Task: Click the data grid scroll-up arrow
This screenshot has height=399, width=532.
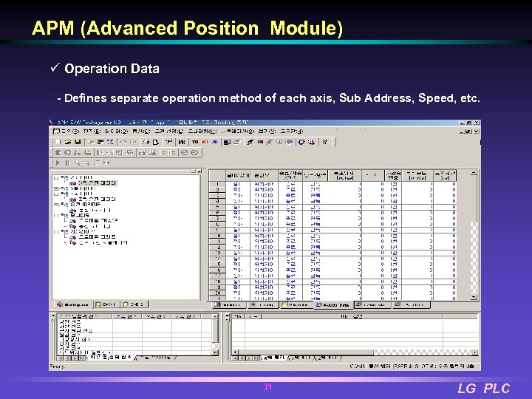Action: coord(474,173)
